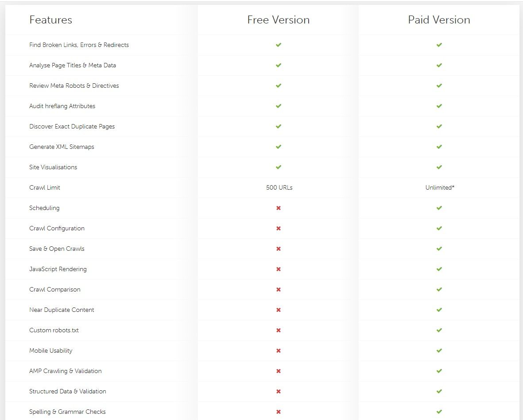
Task: Click the Paid Version checkmark for Audit hreflang Attributes
Action: tap(439, 106)
